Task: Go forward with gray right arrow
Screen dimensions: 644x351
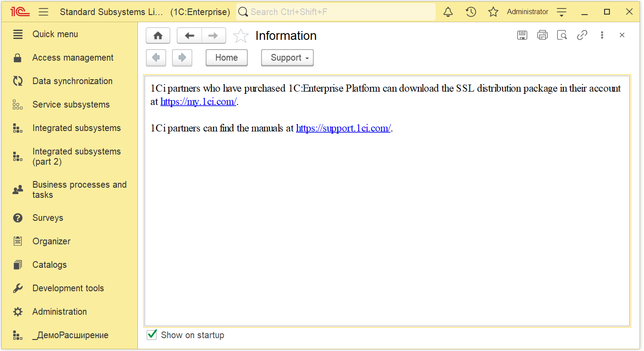Action: pyautogui.click(x=214, y=35)
